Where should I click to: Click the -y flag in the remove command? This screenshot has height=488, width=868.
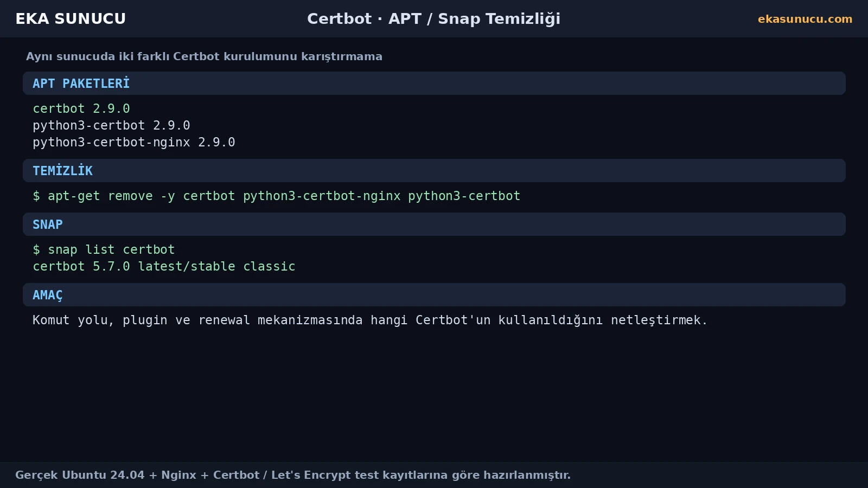click(168, 196)
